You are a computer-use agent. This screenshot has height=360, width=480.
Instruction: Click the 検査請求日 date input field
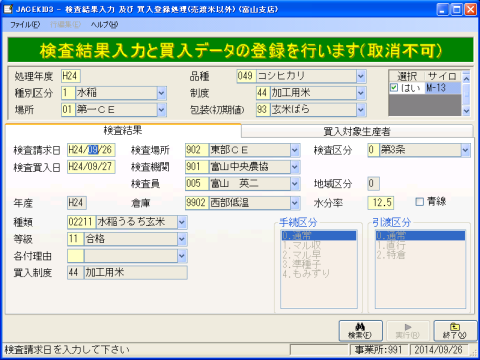click(x=91, y=150)
